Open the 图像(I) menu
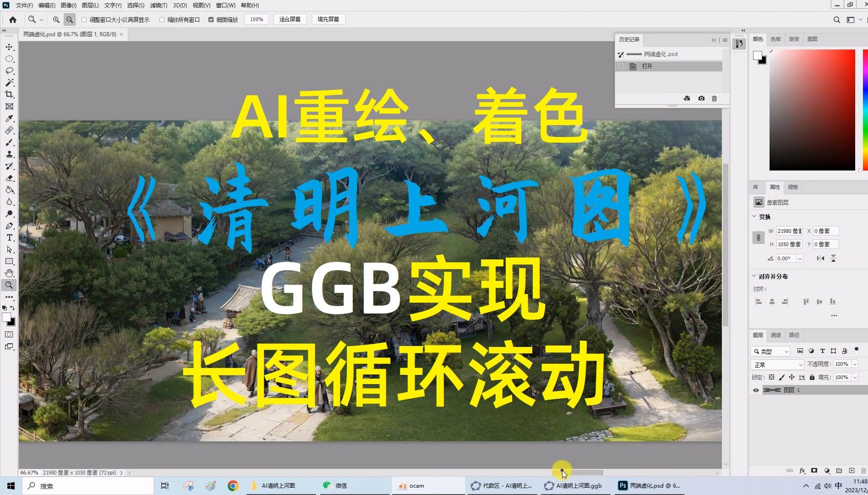 [x=69, y=5]
